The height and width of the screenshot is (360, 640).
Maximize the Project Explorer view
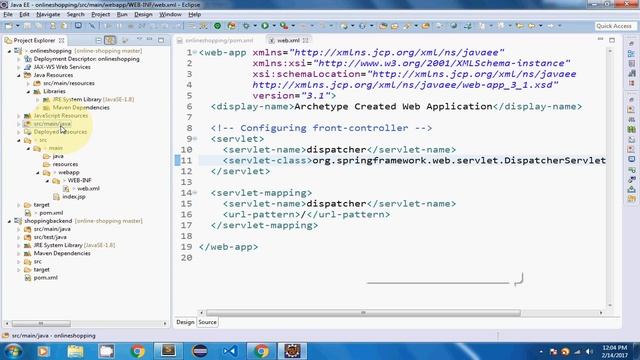click(161, 40)
